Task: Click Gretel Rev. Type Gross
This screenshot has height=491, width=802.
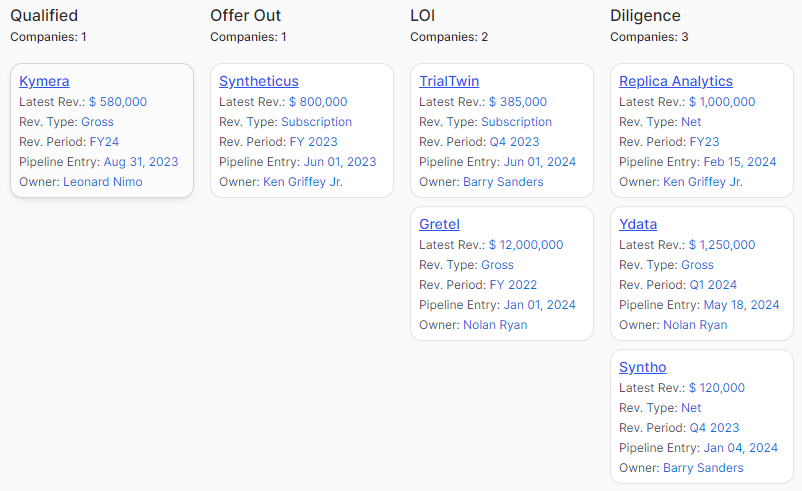Action: tap(497, 265)
